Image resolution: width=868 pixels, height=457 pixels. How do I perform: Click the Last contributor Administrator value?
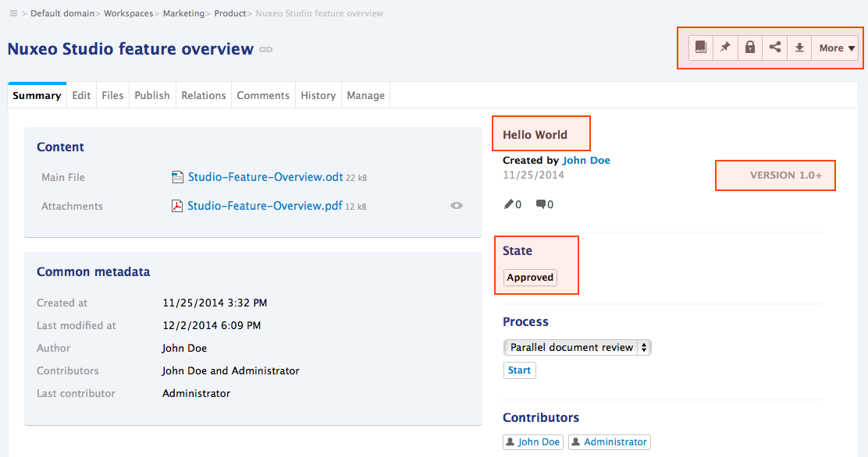(196, 393)
